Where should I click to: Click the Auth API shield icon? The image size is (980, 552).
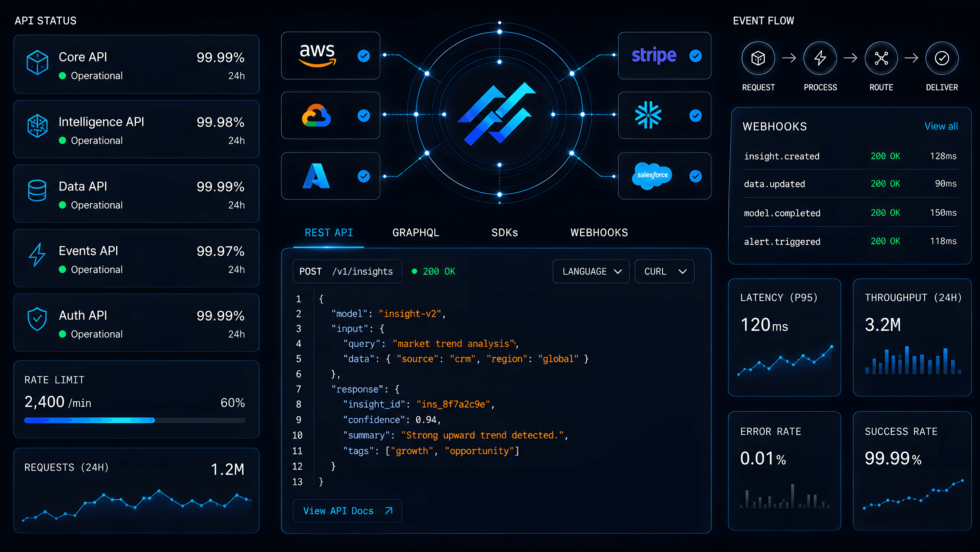point(37,319)
